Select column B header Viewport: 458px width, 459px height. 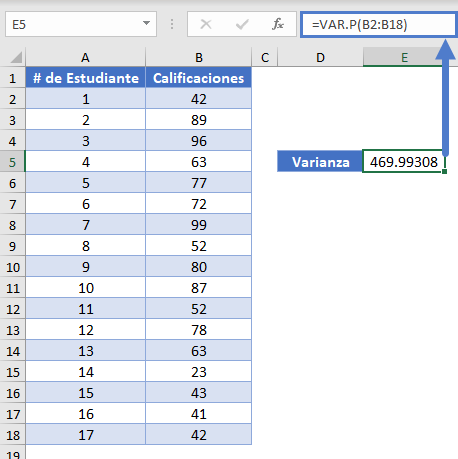coord(199,58)
